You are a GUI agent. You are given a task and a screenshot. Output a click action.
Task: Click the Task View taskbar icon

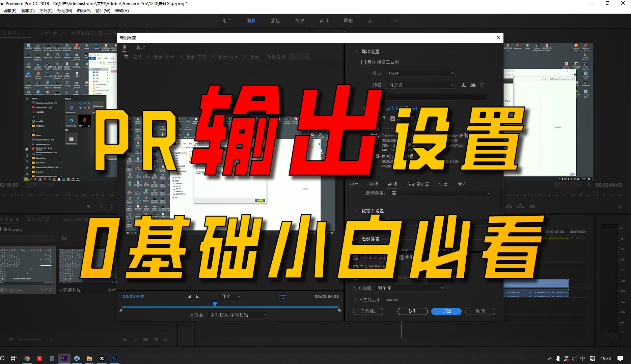[x=14, y=358]
